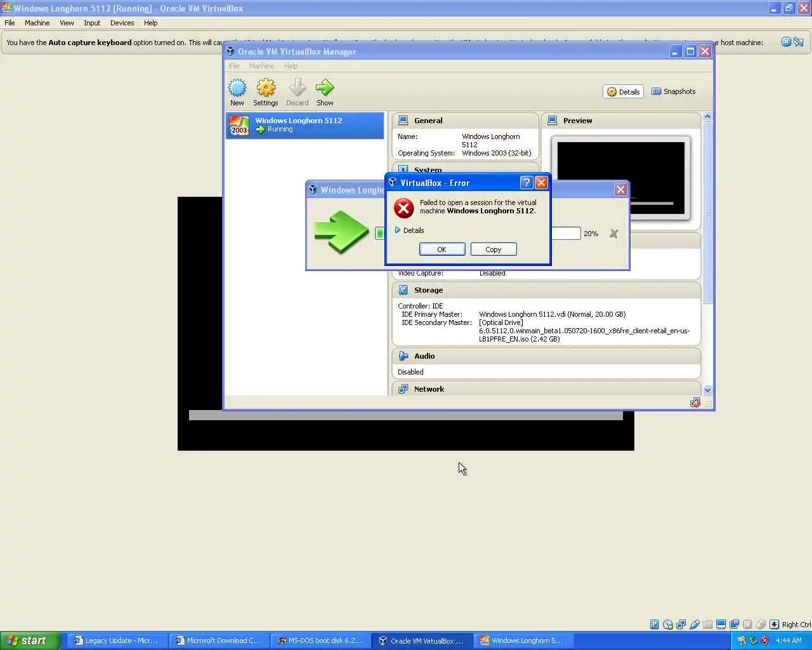812x650 pixels.
Task: Open the Help menu in VirtualBox Manager
Action: [291, 66]
